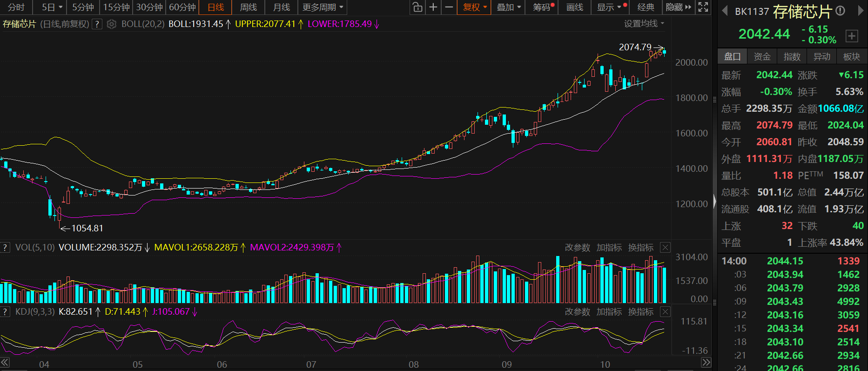Open BOLL indicator settings gear

point(112,24)
